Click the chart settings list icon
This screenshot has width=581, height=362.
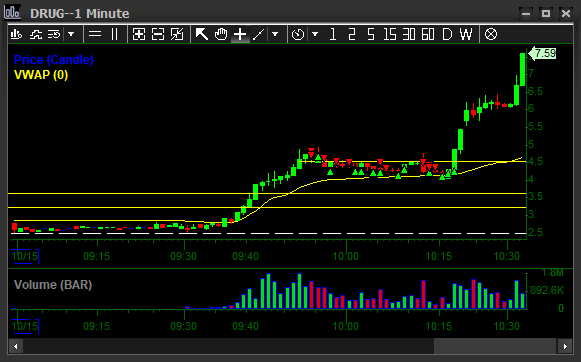point(54,34)
